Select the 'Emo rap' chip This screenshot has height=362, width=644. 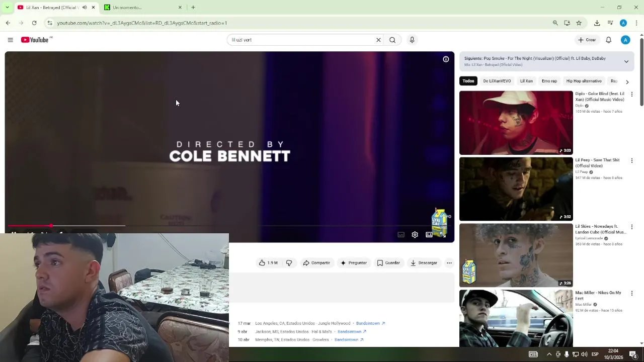coord(549,81)
